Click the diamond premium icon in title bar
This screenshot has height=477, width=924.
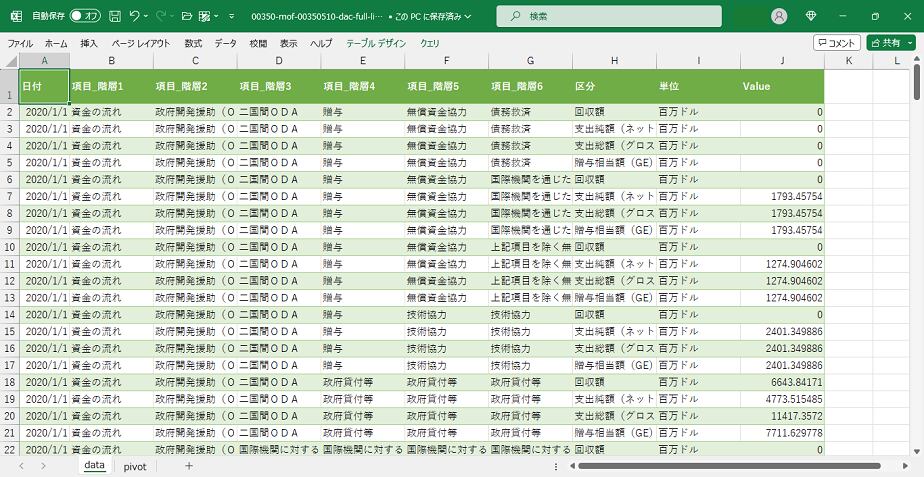(x=811, y=16)
